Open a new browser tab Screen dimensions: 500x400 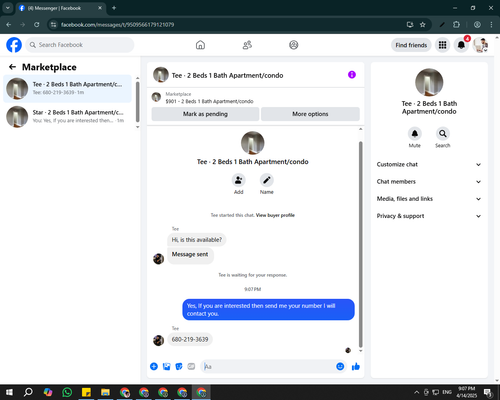(114, 8)
